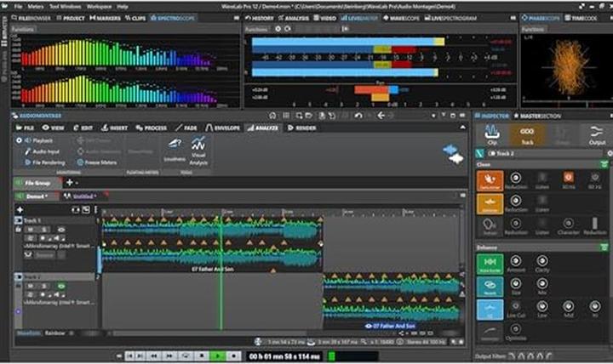
Task: Toggle the grey DeEsser module
Action: [x=490, y=226]
